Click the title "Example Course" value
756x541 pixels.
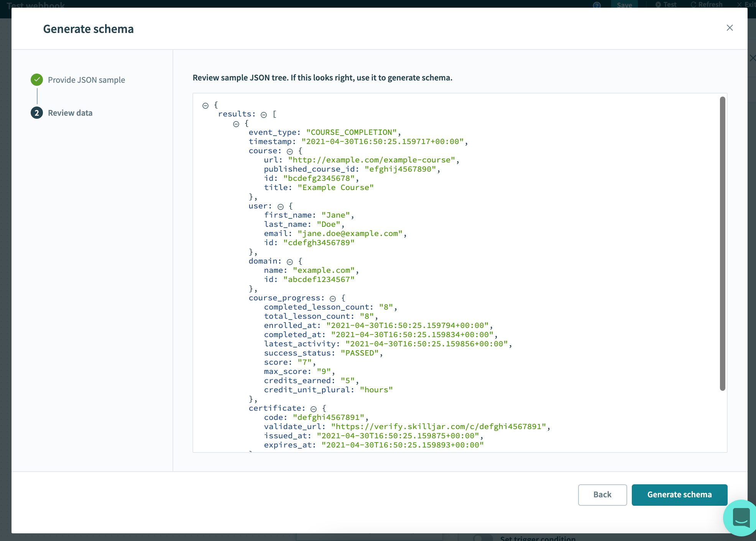[x=335, y=187]
